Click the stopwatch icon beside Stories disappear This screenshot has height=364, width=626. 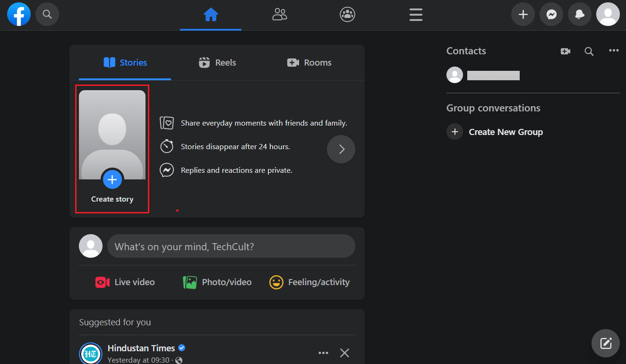[x=167, y=146]
